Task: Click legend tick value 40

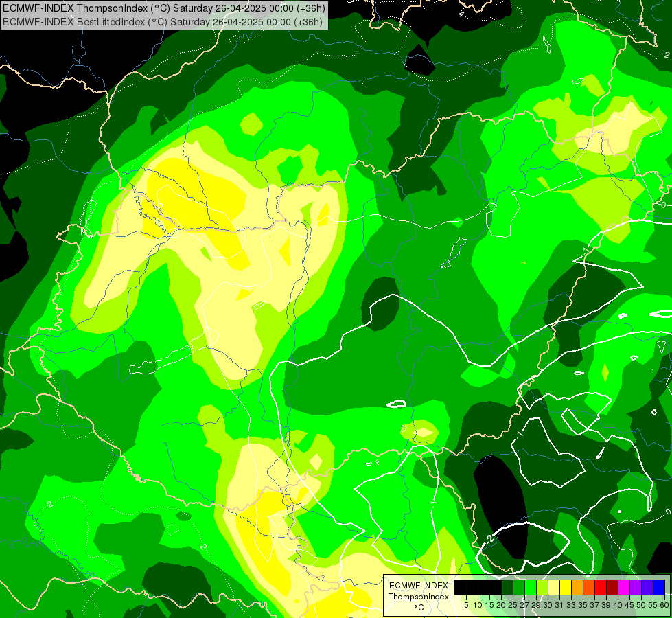Action: click(618, 605)
